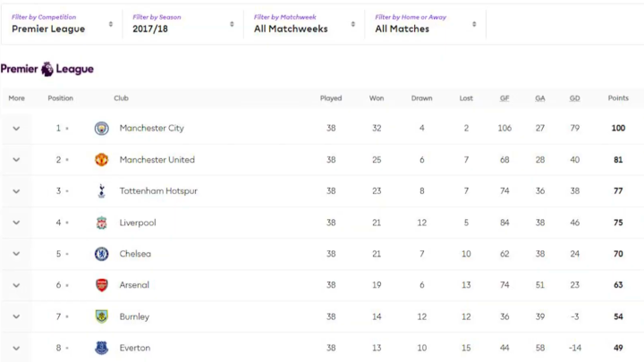Click the Points column header
Viewport: 644px width, 362px height.
pos(618,98)
